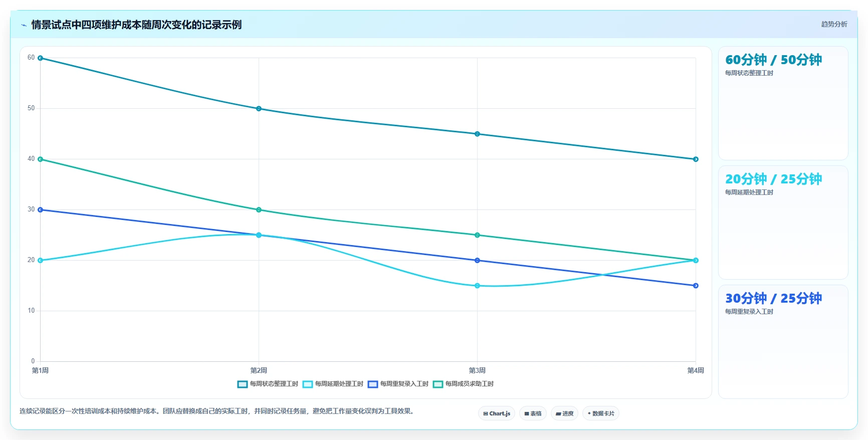Click the 第2周 x-axis label
The image size is (868, 440).
(259, 371)
